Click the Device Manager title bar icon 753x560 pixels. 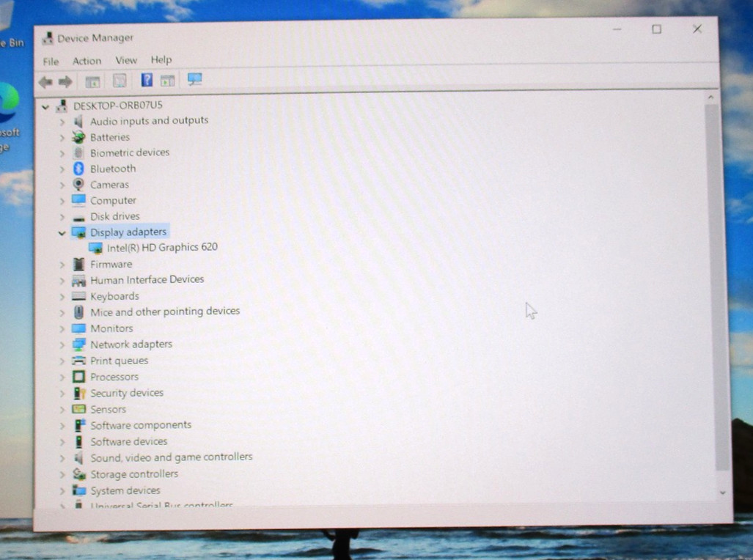click(x=47, y=38)
